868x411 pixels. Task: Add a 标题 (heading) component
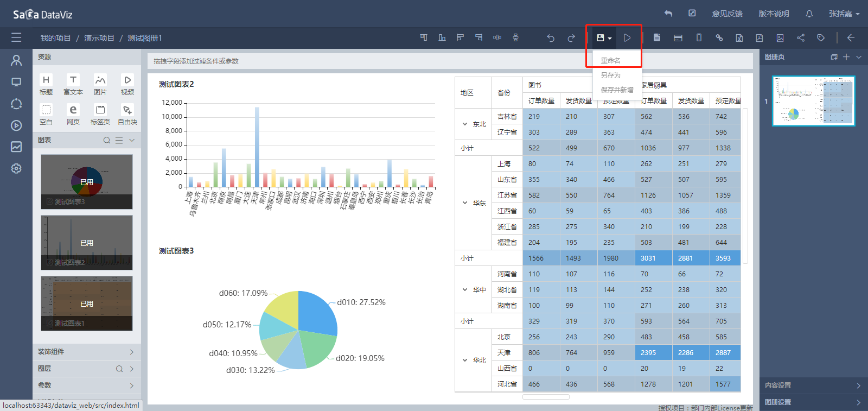(x=46, y=85)
